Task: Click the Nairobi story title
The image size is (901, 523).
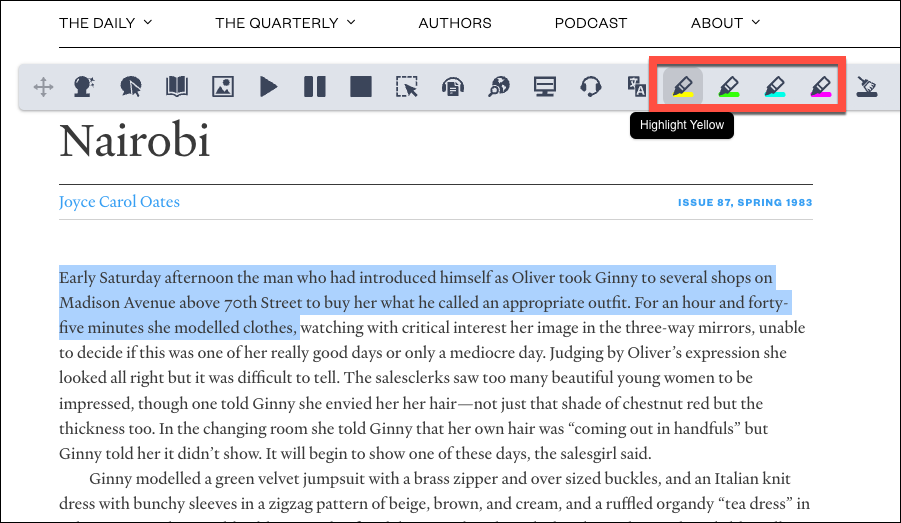Action: [134, 140]
